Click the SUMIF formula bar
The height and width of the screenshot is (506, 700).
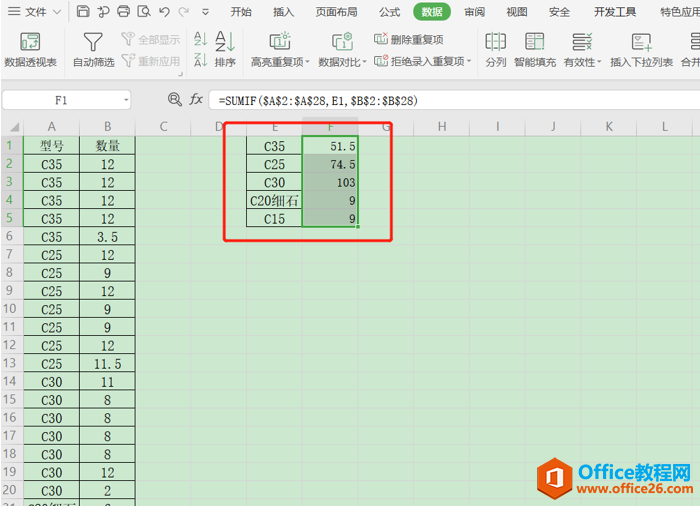454,100
